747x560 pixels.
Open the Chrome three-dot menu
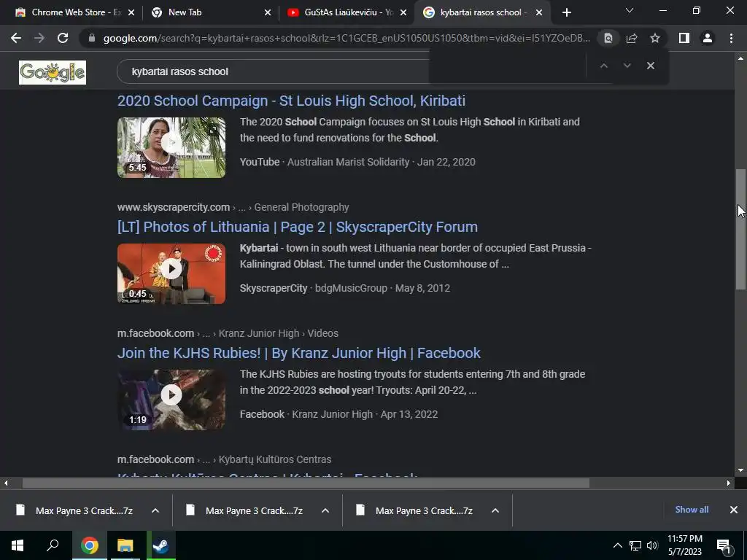tap(731, 38)
